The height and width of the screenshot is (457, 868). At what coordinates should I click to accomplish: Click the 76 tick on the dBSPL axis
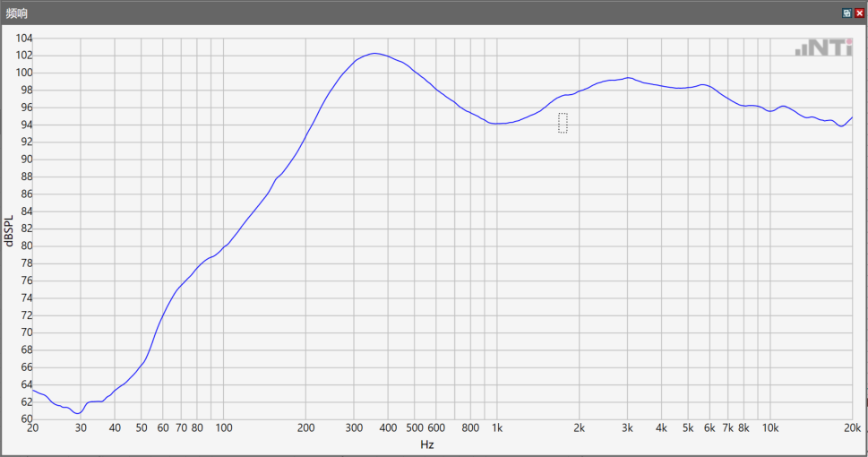27,280
